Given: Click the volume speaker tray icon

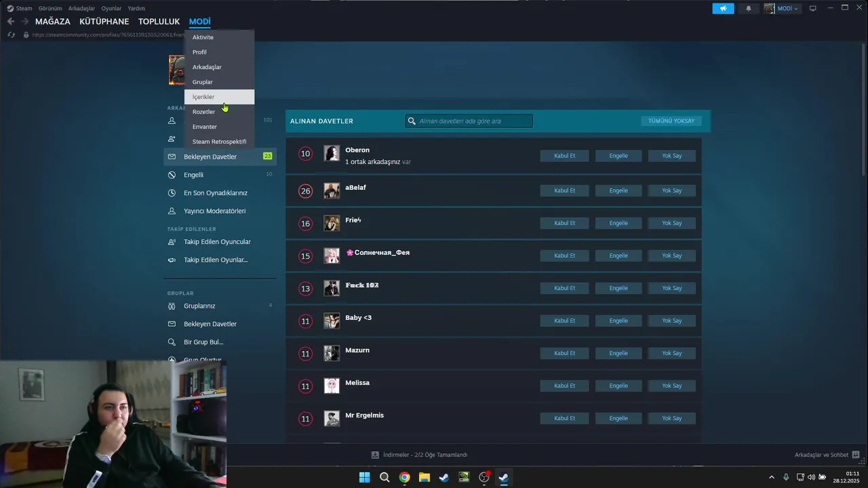Looking at the screenshot, I should pos(811,477).
